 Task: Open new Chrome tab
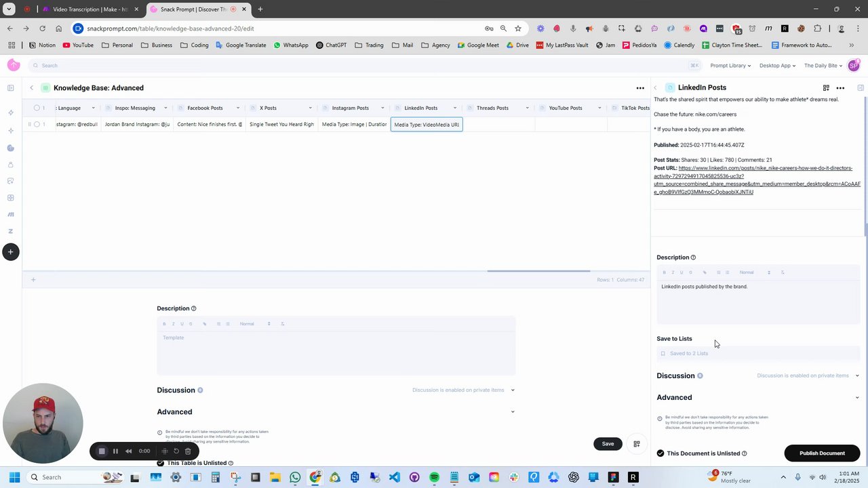coord(260,9)
